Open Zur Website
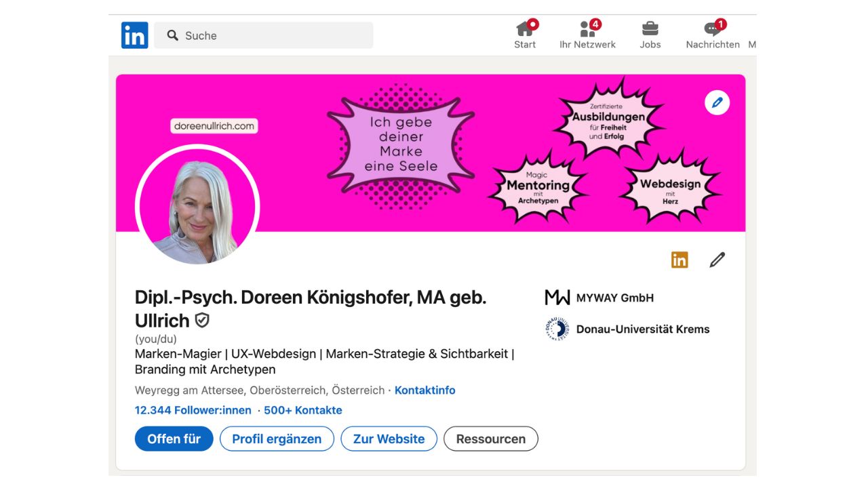Screen dimensions: 868x488 point(389,439)
